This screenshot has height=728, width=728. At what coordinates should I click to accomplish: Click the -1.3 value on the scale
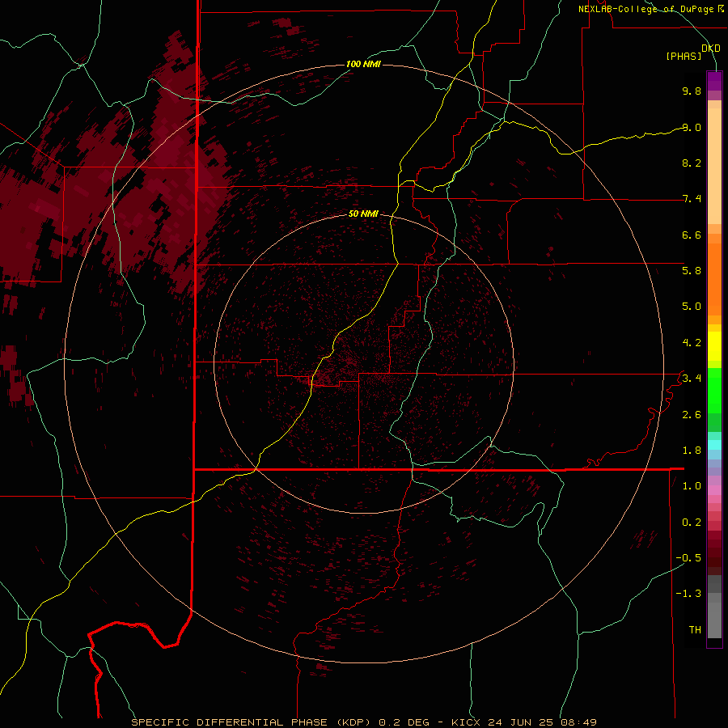[x=688, y=594]
